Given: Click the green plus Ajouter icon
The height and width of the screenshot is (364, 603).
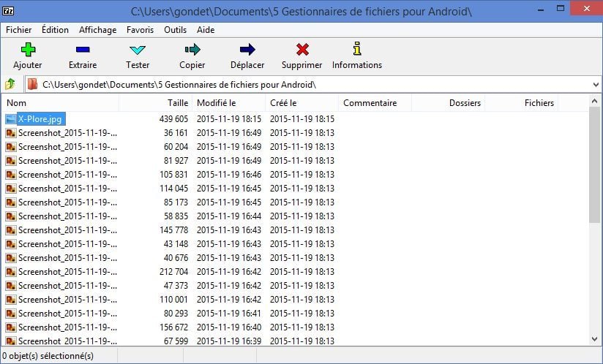Looking at the screenshot, I should click(x=28, y=50).
